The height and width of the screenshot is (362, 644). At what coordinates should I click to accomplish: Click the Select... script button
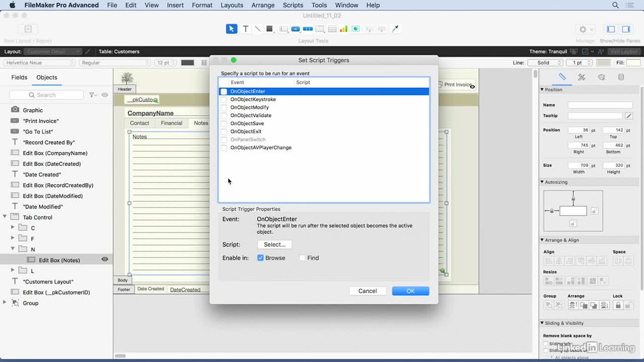pyautogui.click(x=275, y=244)
